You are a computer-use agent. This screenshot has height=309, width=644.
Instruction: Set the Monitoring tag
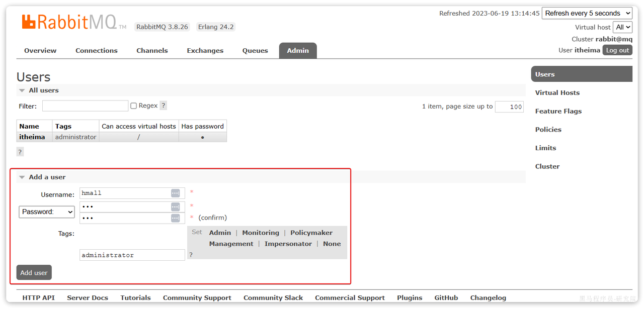[261, 233]
